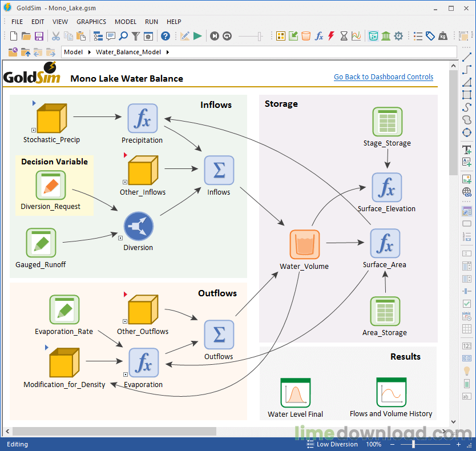Click the Water_Volume reservoir element

(304, 244)
